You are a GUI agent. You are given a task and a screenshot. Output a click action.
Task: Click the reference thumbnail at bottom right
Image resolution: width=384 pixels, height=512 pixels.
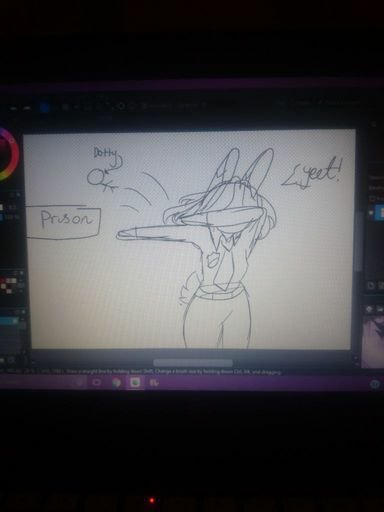[373, 340]
